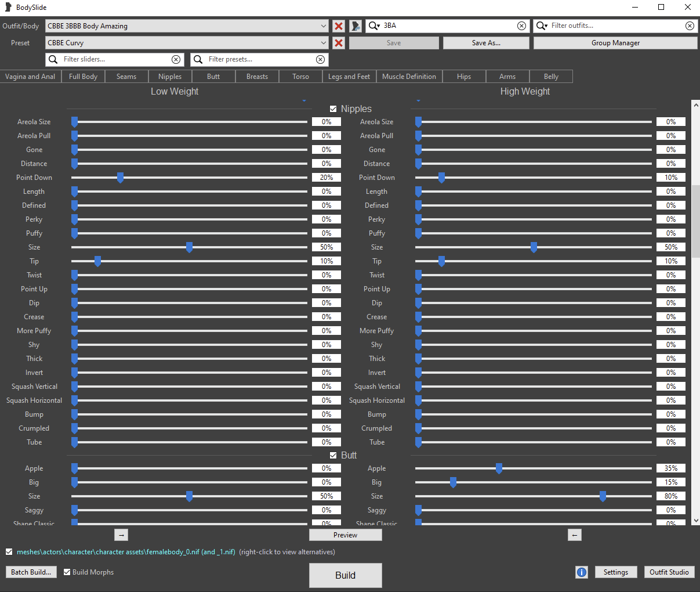Click the low weight Nipples Size slider handle
Screen dimensions: 700x592
tap(189, 247)
